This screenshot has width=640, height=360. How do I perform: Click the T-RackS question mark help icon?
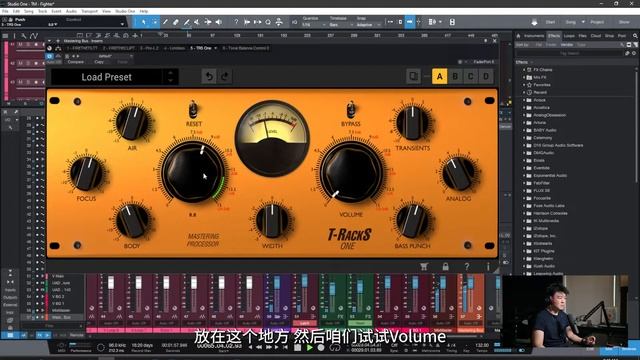coord(467,267)
